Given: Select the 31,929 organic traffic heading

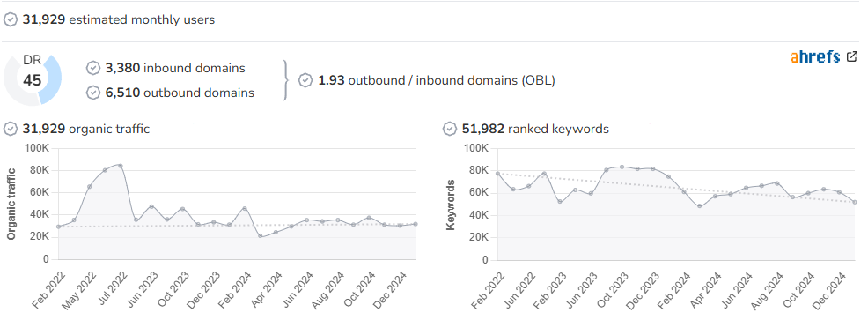Looking at the screenshot, I should pyautogui.click(x=85, y=130).
